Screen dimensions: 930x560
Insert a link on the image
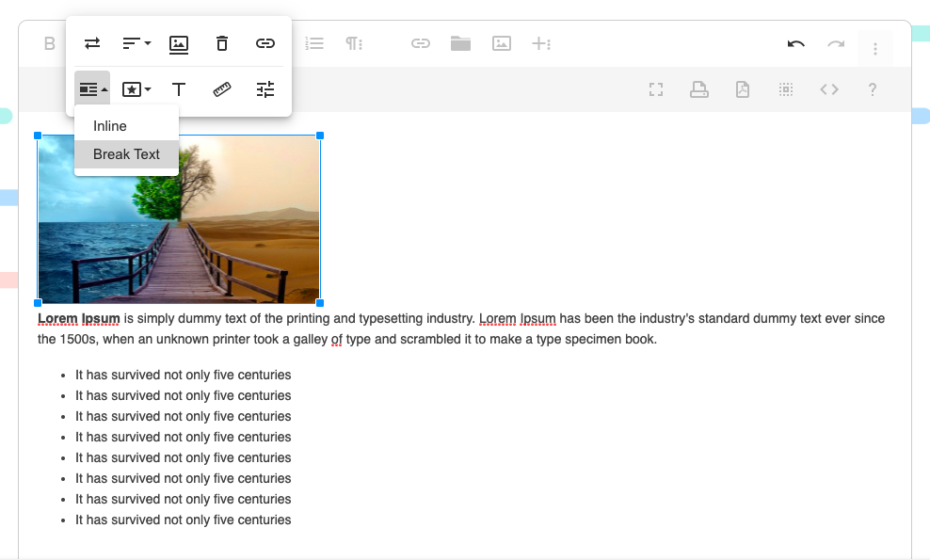[265, 43]
